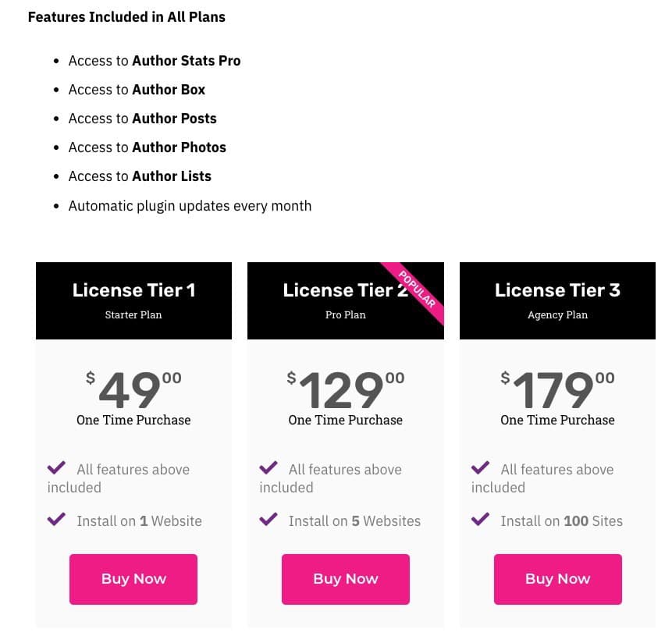Click the Author Stats Pro feature text
This screenshot has height=643, width=672.
pos(187,61)
